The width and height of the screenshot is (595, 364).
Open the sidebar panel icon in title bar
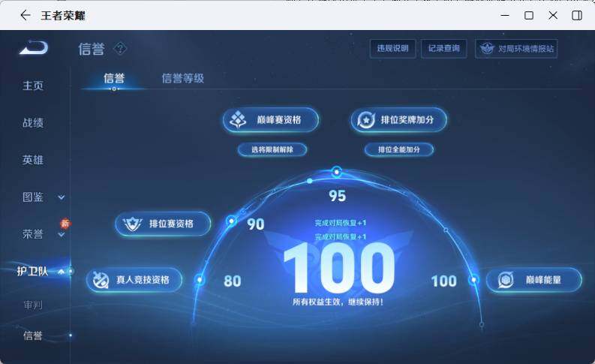pyautogui.click(x=577, y=15)
